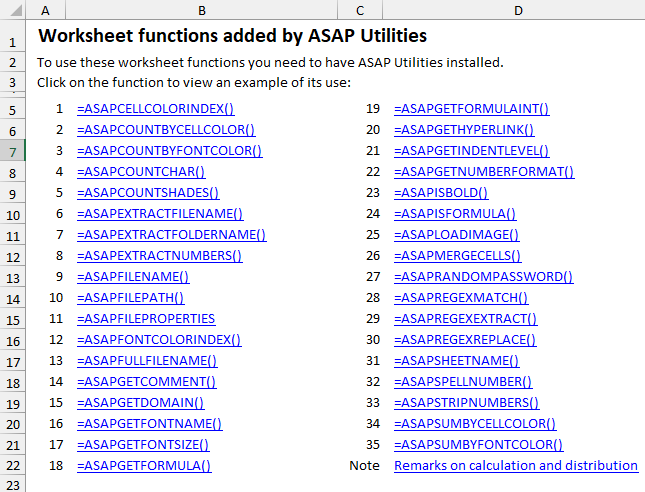Open the =ASAPFULLFILENAME() link
This screenshot has height=492, width=645.
click(x=147, y=360)
